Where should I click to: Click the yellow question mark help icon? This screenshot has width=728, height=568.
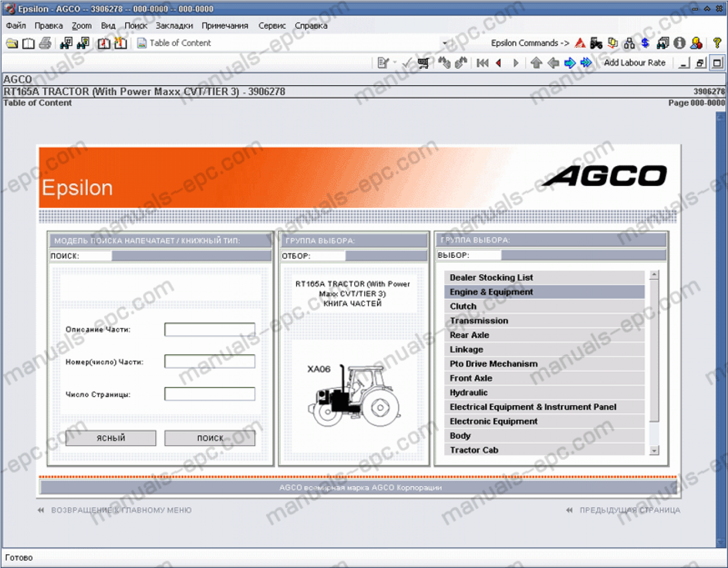tap(718, 43)
